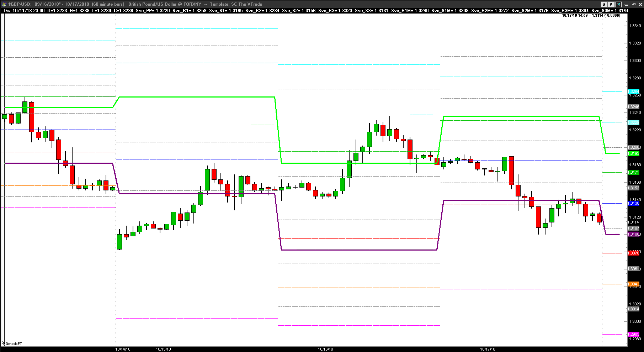
Task: Click the Template: SC The VTrade title text
Action: (236, 4)
